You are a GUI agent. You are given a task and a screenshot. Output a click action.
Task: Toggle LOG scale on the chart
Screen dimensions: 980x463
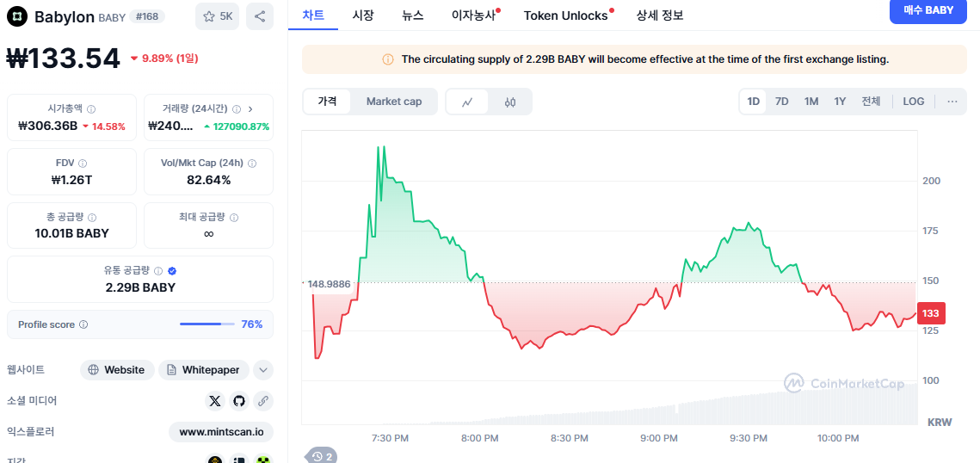coord(914,102)
